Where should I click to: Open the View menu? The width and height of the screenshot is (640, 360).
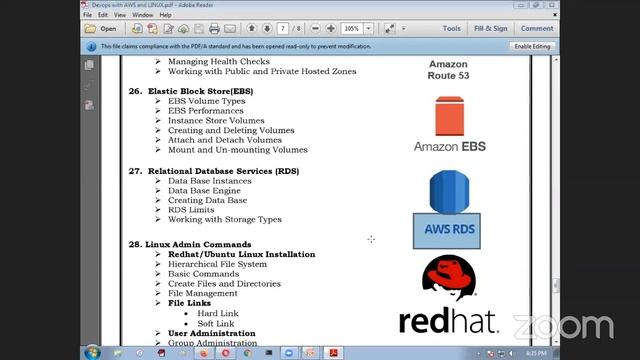pyautogui.click(x=120, y=15)
